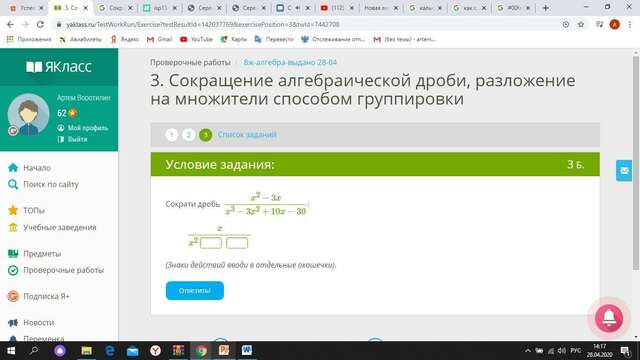Open the mail message side tab icon

click(624, 171)
